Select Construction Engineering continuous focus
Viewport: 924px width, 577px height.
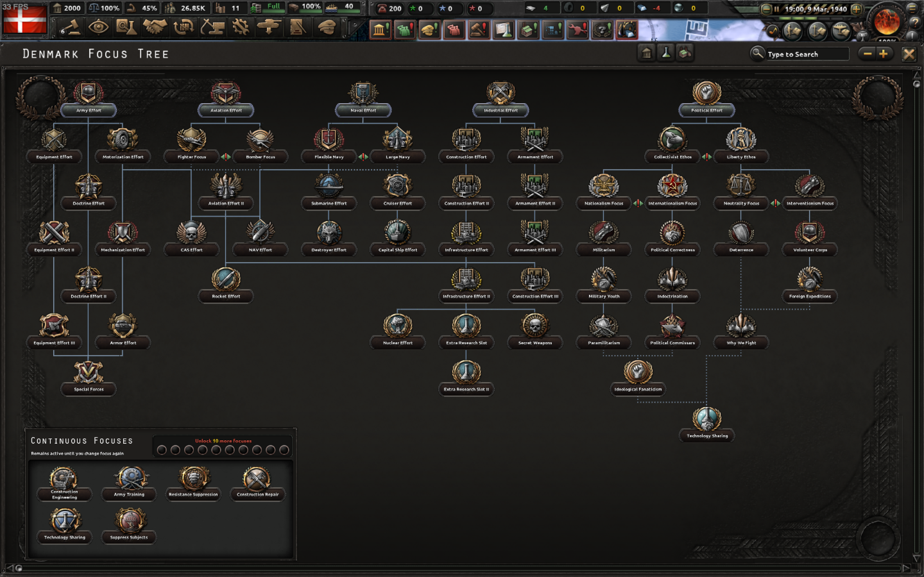[64, 484]
